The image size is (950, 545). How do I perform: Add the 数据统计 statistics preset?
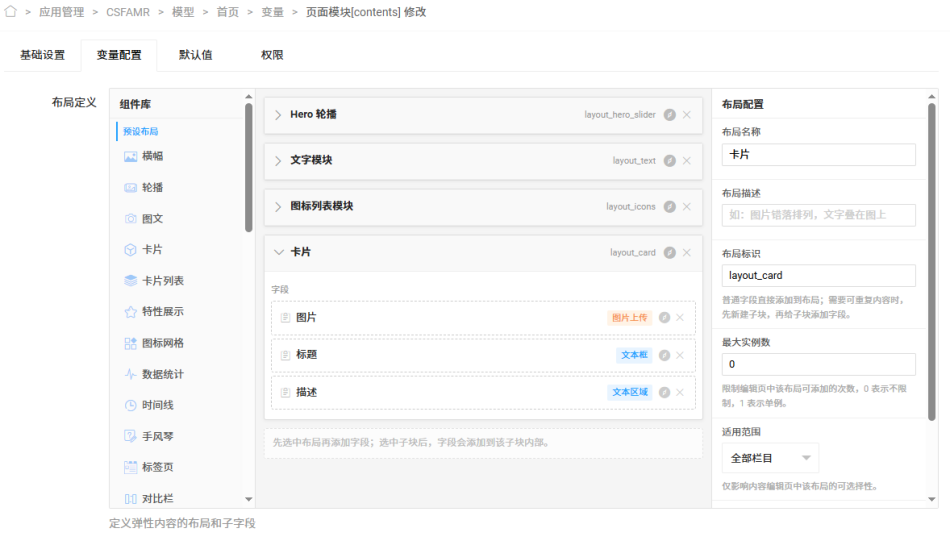pos(154,374)
